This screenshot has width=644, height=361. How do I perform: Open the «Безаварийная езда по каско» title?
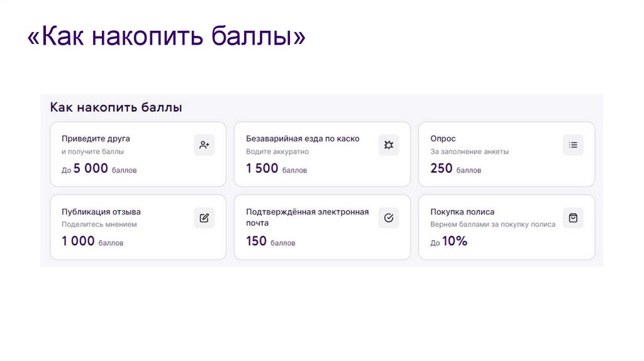tap(303, 138)
